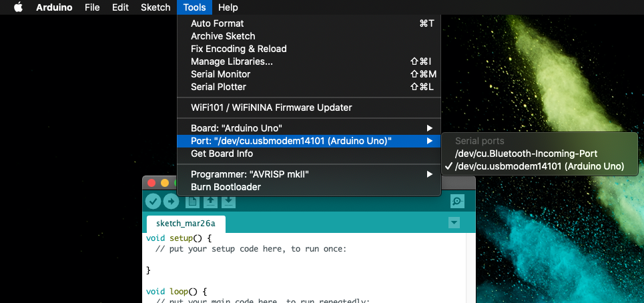Choose Auto Format from Tools menu
Viewport: 644px width, 303px height.
[218, 23]
